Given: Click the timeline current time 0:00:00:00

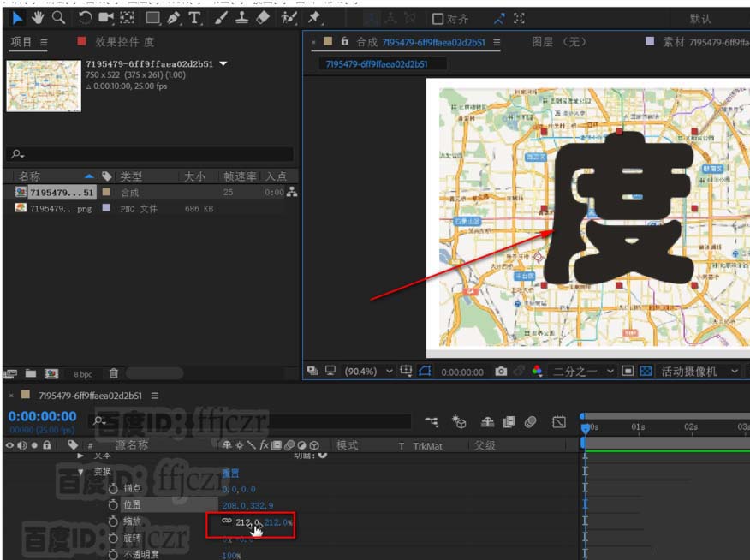Looking at the screenshot, I should [x=42, y=416].
